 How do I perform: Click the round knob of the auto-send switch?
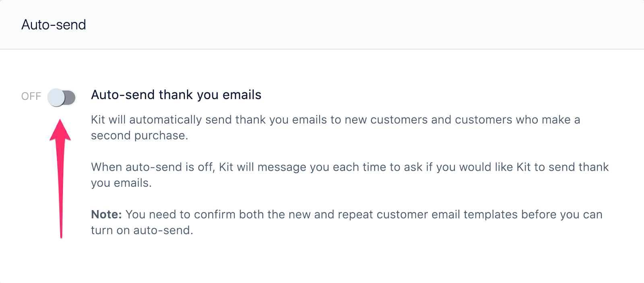pos(56,97)
